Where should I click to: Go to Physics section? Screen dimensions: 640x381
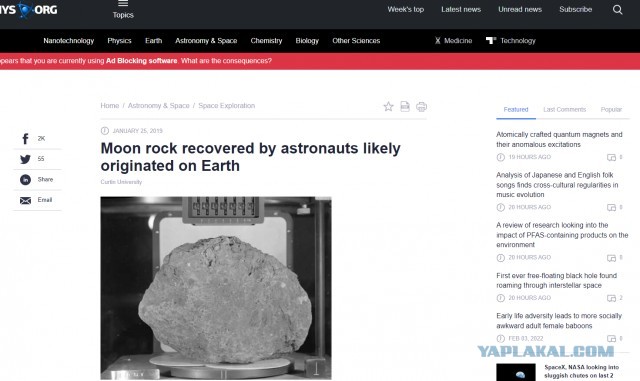click(x=119, y=40)
